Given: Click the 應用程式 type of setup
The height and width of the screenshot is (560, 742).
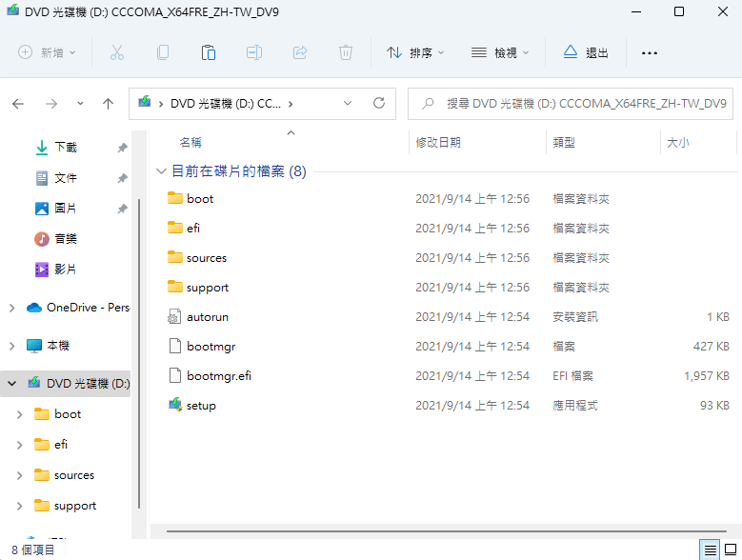Looking at the screenshot, I should click(x=575, y=406).
